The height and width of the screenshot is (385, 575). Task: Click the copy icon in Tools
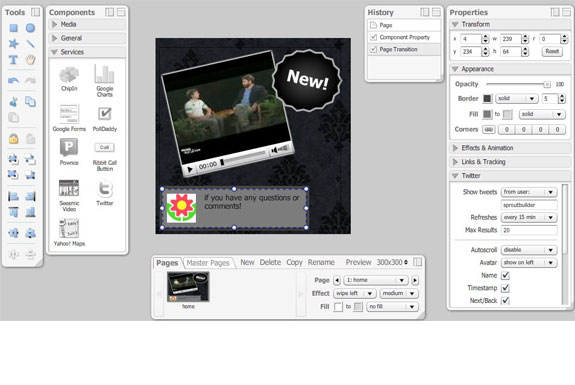[30, 102]
